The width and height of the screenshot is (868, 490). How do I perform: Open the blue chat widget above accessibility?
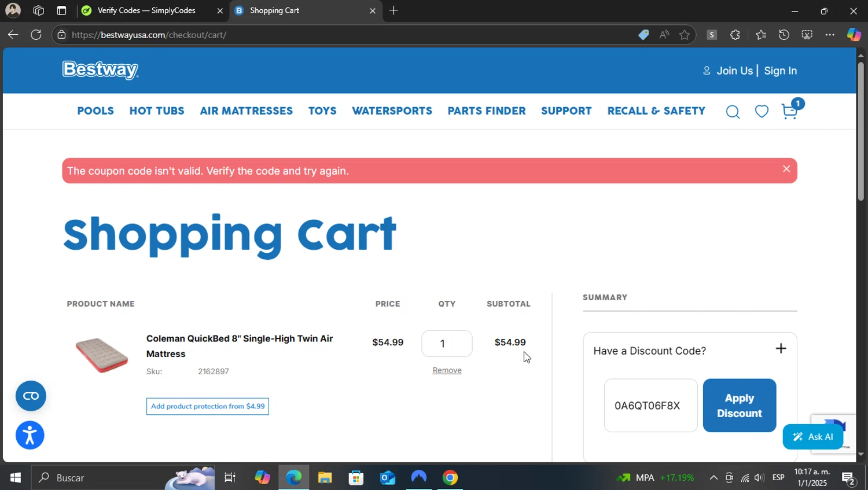(31, 396)
